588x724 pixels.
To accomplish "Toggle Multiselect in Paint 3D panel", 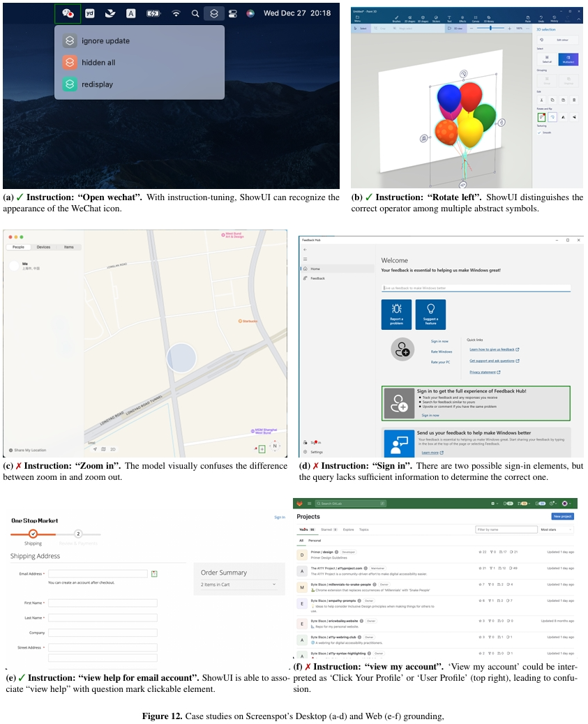I will tap(568, 59).
